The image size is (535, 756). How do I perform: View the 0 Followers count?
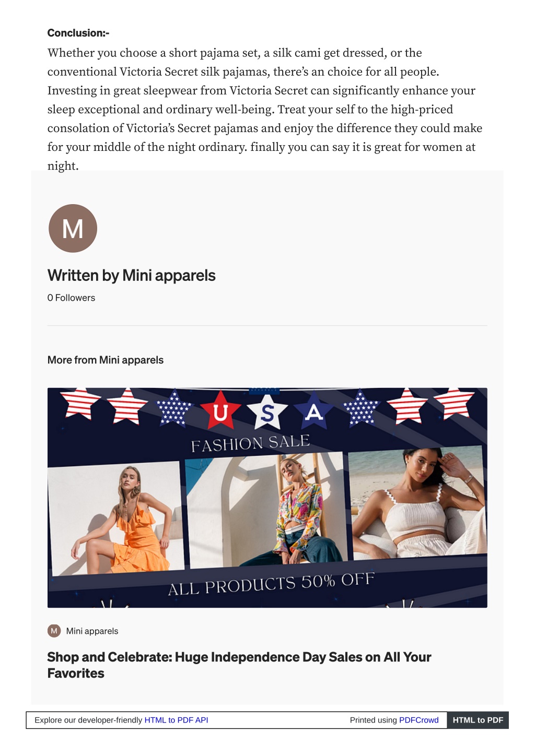71,298
